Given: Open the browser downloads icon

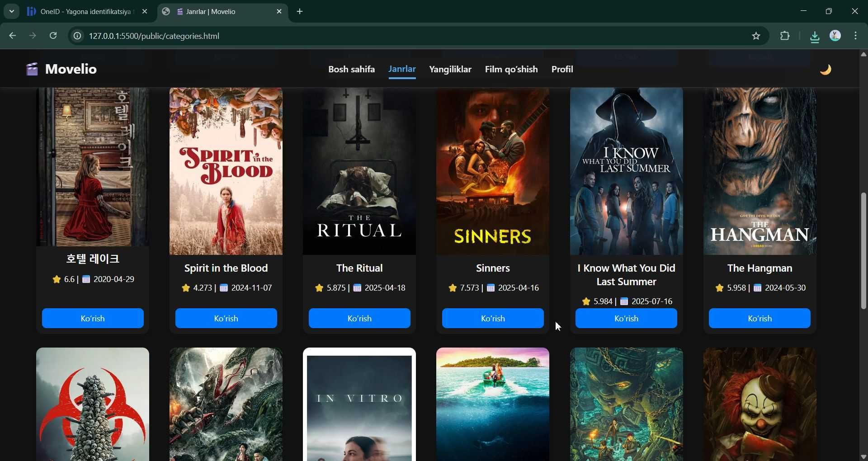Looking at the screenshot, I should pos(815,36).
